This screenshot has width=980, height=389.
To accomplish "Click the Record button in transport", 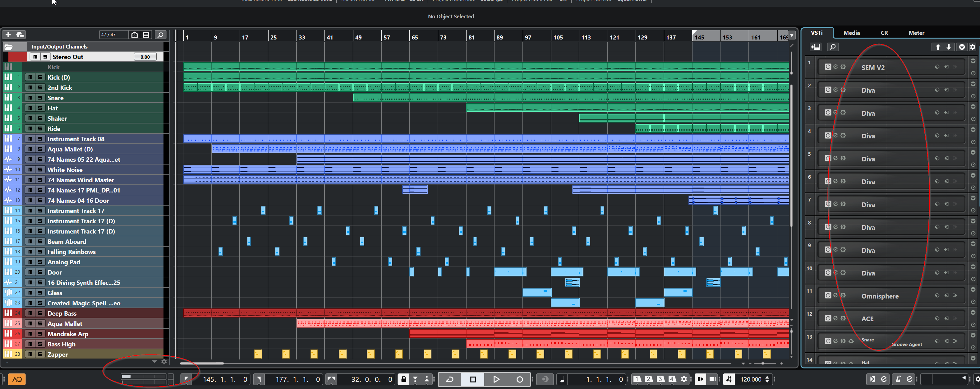I will click(519, 379).
